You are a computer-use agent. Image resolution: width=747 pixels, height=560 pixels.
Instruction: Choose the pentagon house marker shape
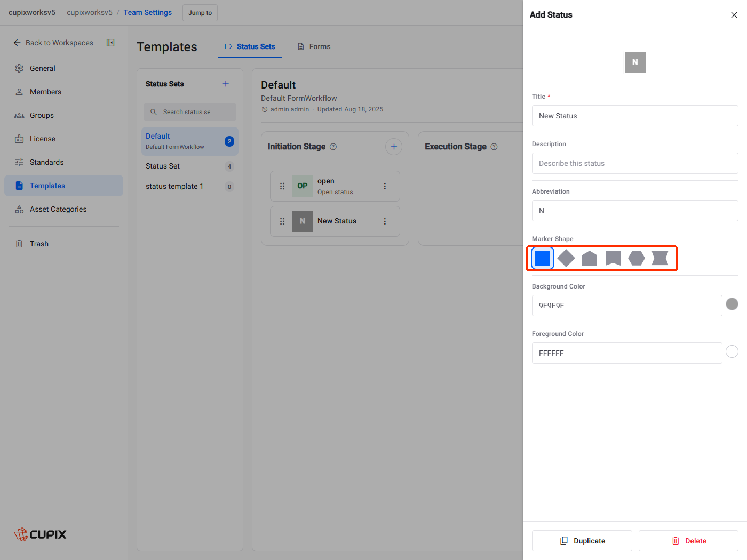point(590,258)
